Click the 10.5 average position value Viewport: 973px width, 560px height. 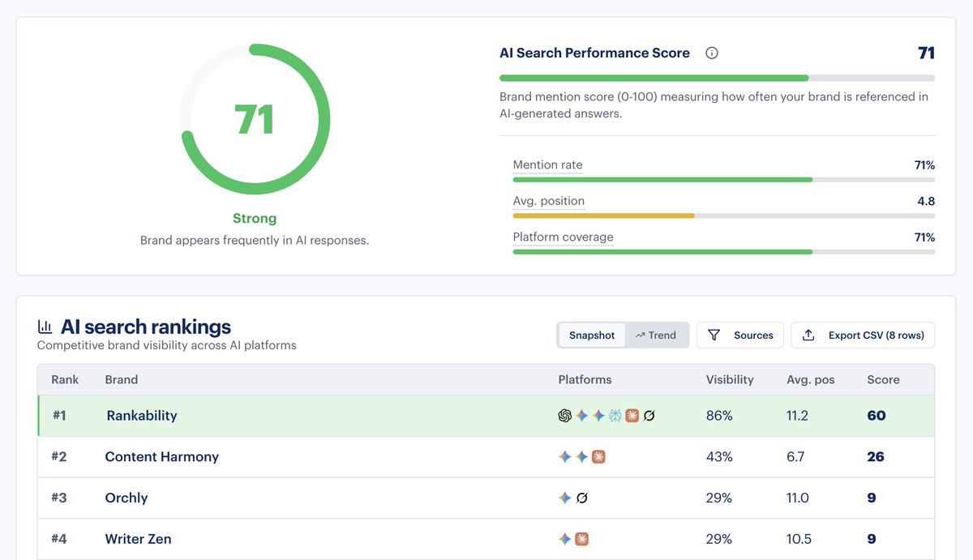798,539
